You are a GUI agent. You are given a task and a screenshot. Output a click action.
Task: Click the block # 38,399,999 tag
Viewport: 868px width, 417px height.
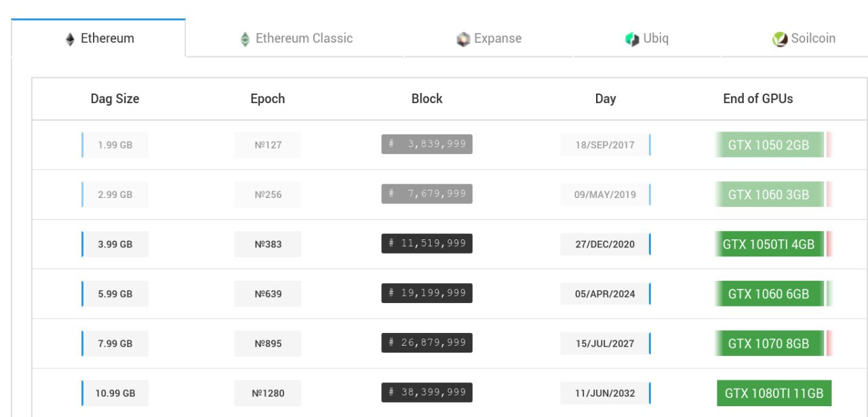coord(427,393)
